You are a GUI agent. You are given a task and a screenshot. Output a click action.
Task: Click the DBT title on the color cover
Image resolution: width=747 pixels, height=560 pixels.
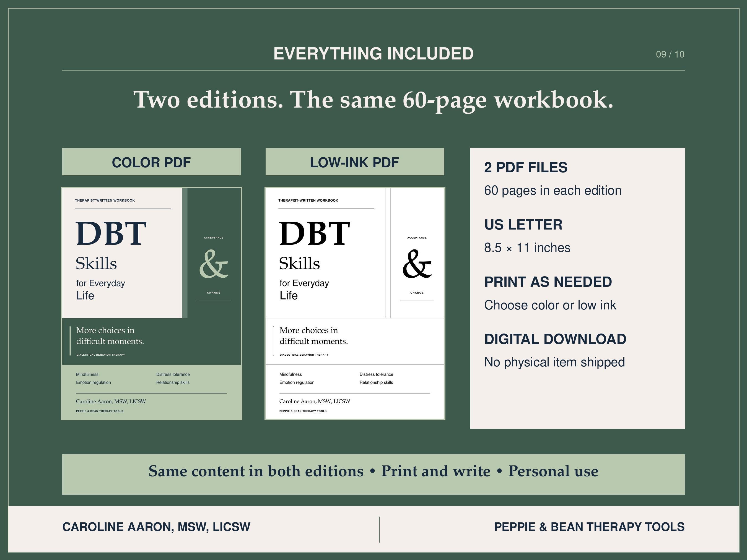coord(111,233)
